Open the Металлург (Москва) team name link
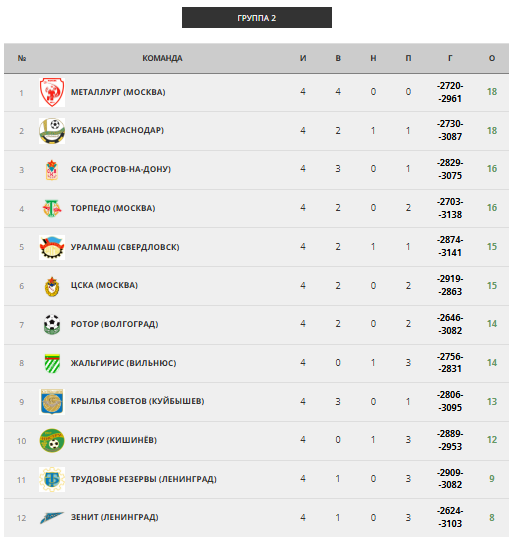 [x=118, y=92]
